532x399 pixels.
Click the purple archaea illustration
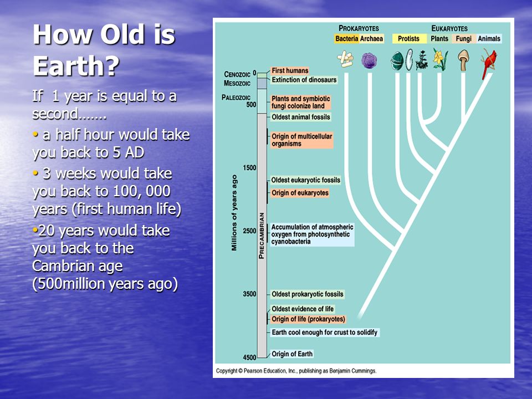pyautogui.click(x=369, y=60)
